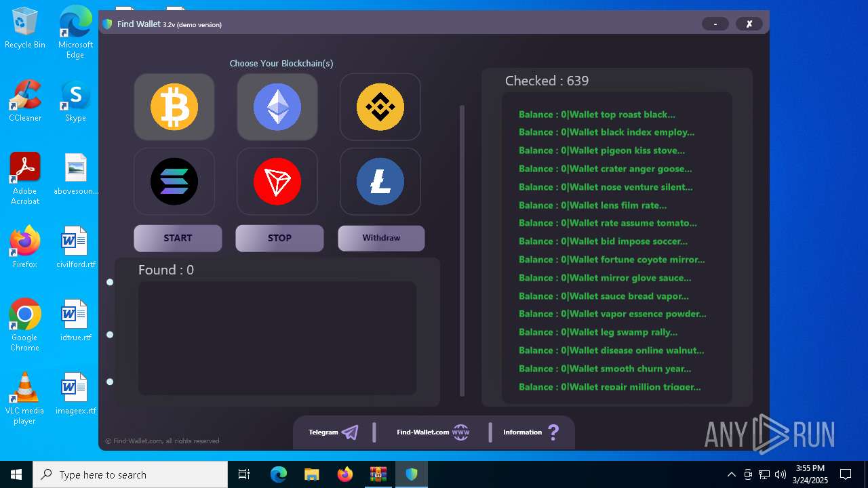868x488 pixels.
Task: Open the Find-Wallet.com website link
Action: coord(433,432)
